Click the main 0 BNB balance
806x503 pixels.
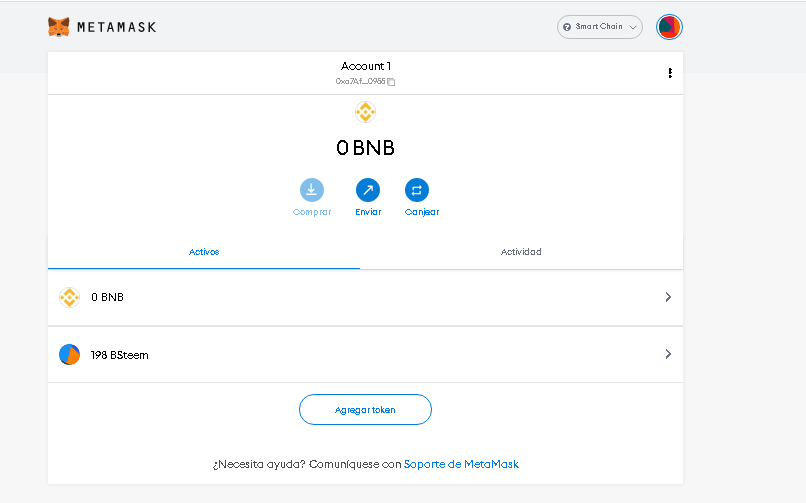(365, 148)
